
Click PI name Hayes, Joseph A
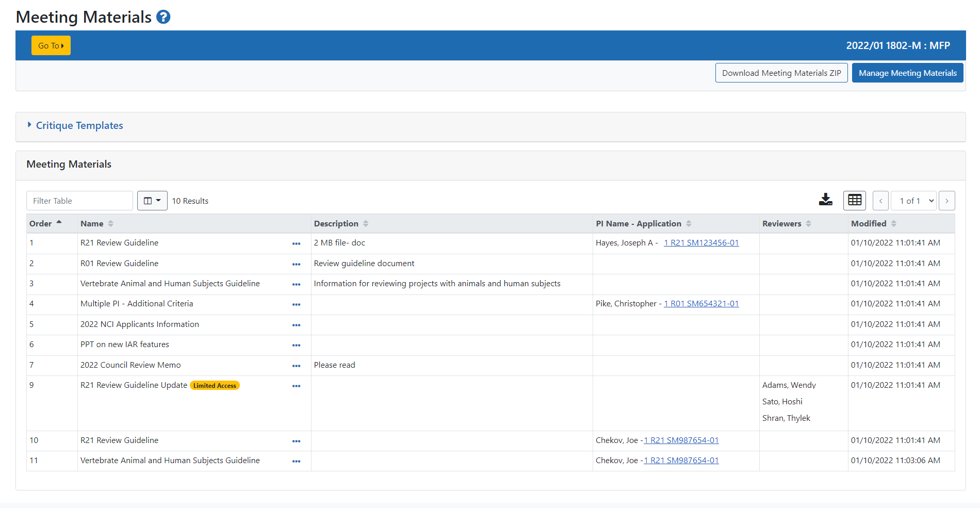624,242
